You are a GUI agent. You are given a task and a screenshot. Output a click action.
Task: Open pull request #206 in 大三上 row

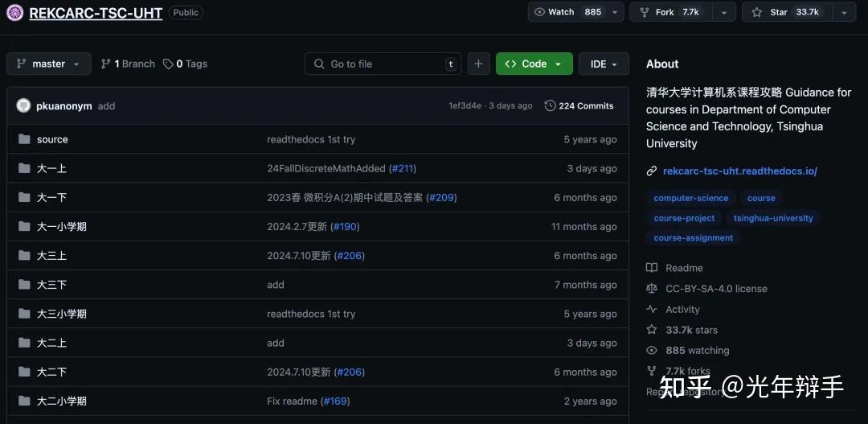(x=350, y=256)
